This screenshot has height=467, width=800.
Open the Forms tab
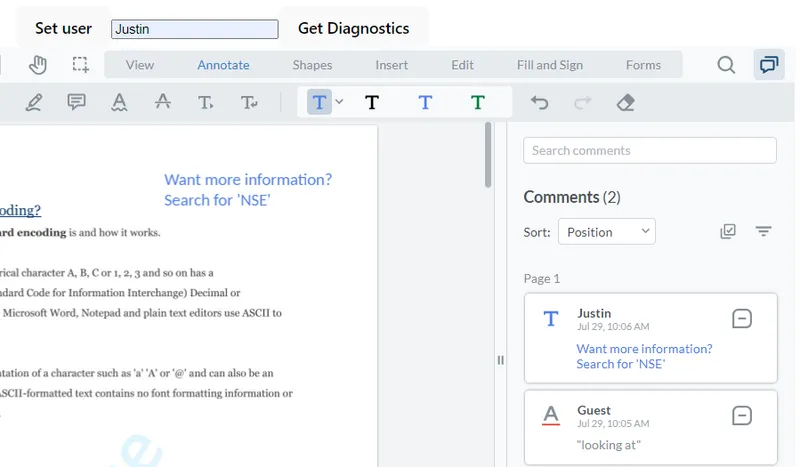click(x=643, y=65)
